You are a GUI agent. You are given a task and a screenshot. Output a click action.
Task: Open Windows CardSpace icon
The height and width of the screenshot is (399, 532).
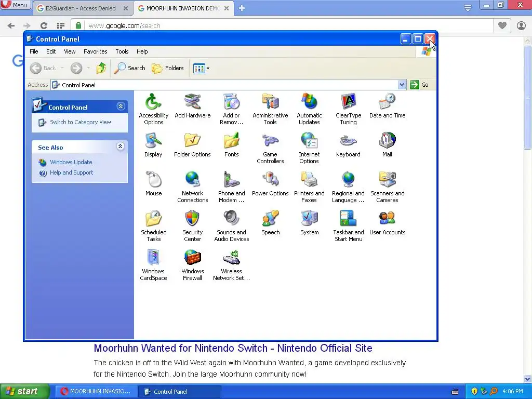click(x=153, y=265)
